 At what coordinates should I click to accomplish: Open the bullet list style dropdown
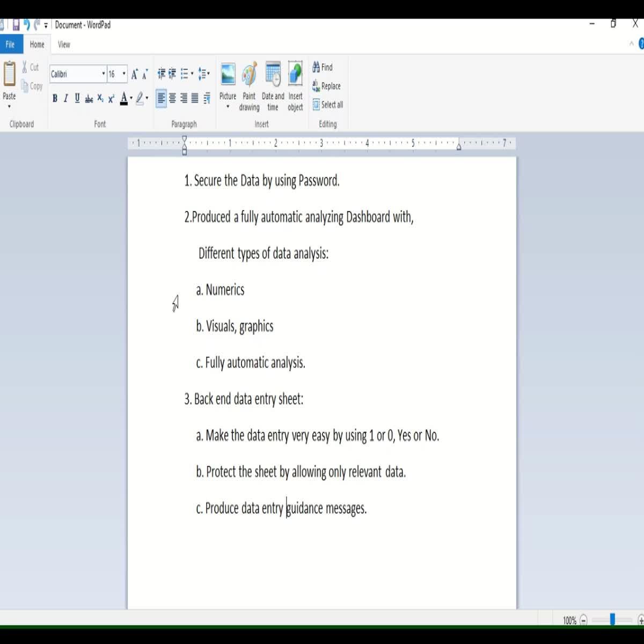[192, 74]
